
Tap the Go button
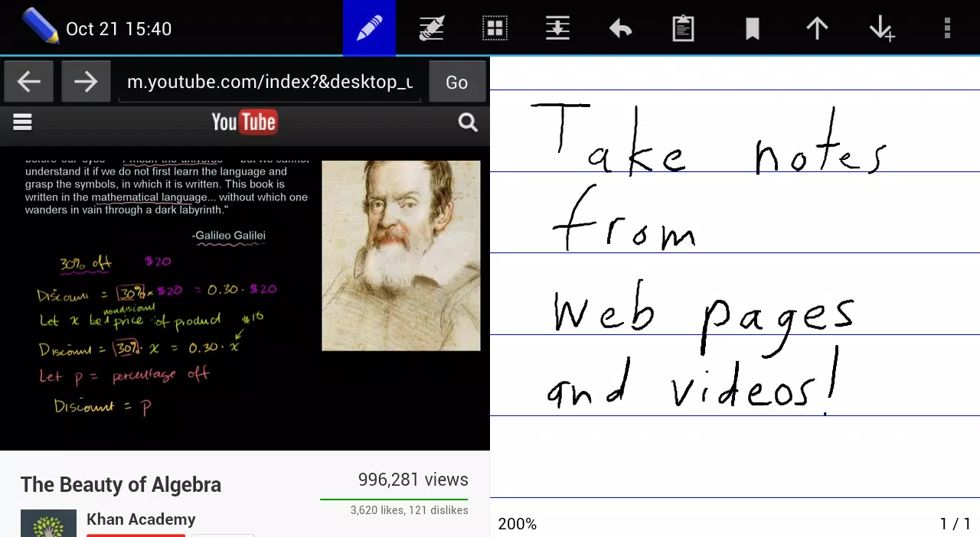tap(457, 82)
